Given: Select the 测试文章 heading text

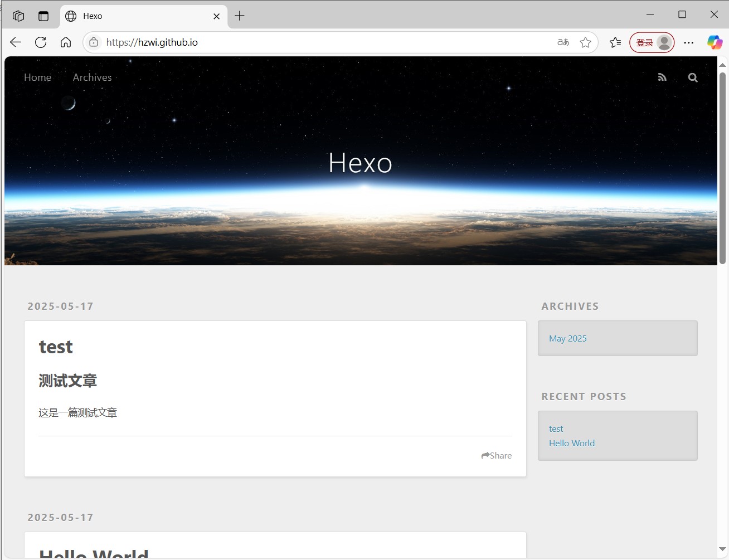Looking at the screenshot, I should point(68,381).
